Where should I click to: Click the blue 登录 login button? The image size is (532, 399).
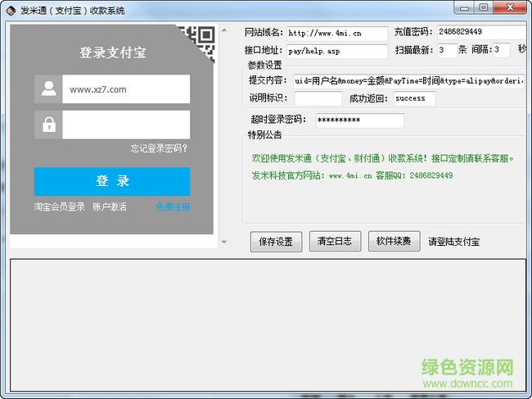click(x=112, y=181)
